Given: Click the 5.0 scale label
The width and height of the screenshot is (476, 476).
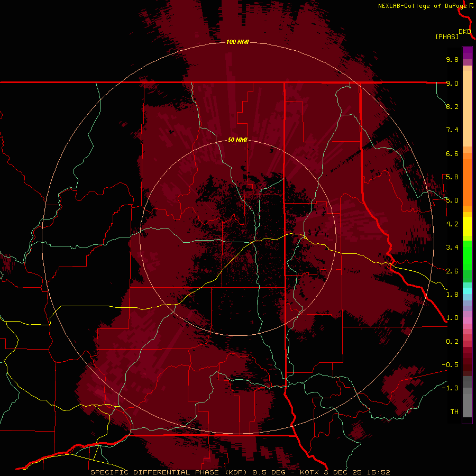Looking at the screenshot, I should [452, 200].
